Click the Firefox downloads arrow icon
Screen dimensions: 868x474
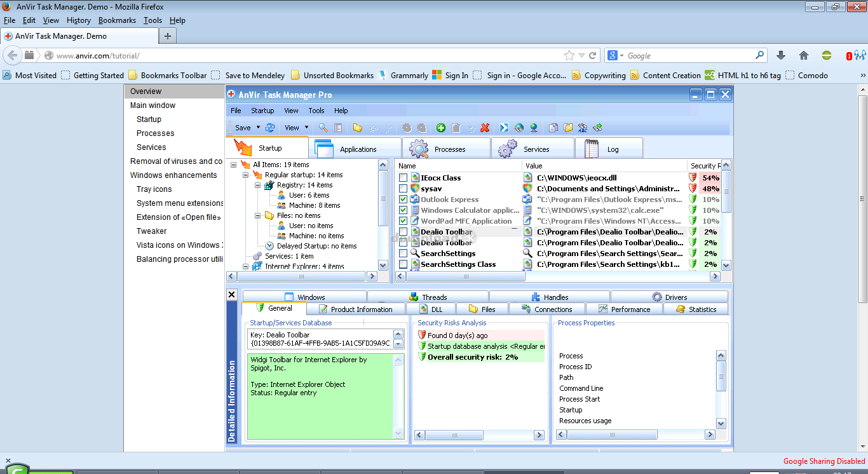[781, 56]
